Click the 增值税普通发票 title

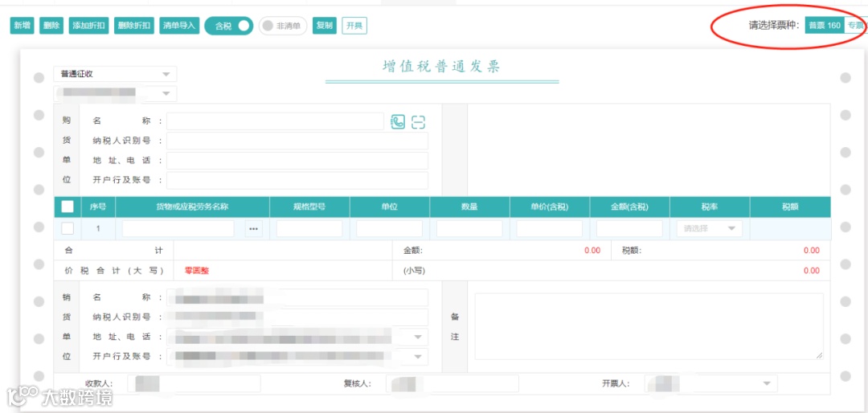click(441, 67)
